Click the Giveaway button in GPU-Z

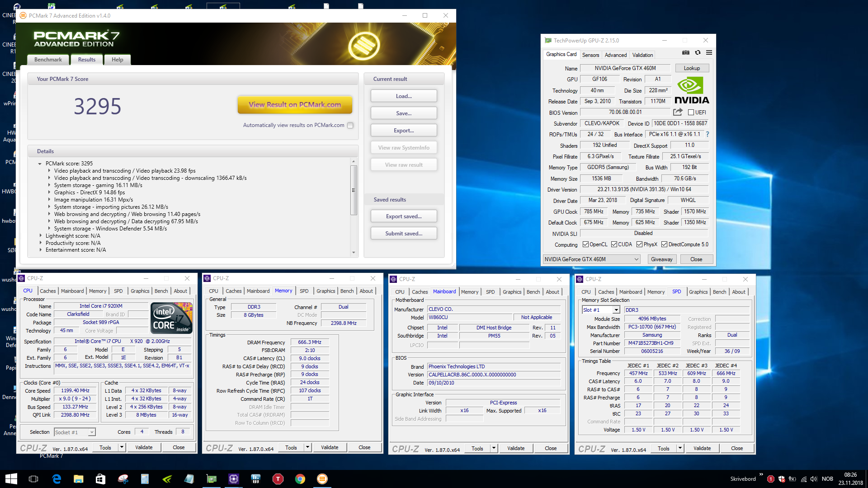coord(662,259)
